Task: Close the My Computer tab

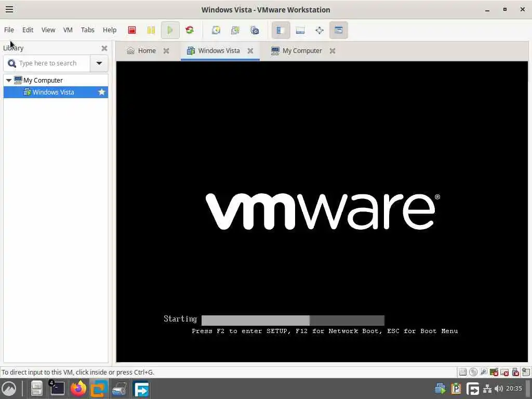Action: tap(332, 51)
